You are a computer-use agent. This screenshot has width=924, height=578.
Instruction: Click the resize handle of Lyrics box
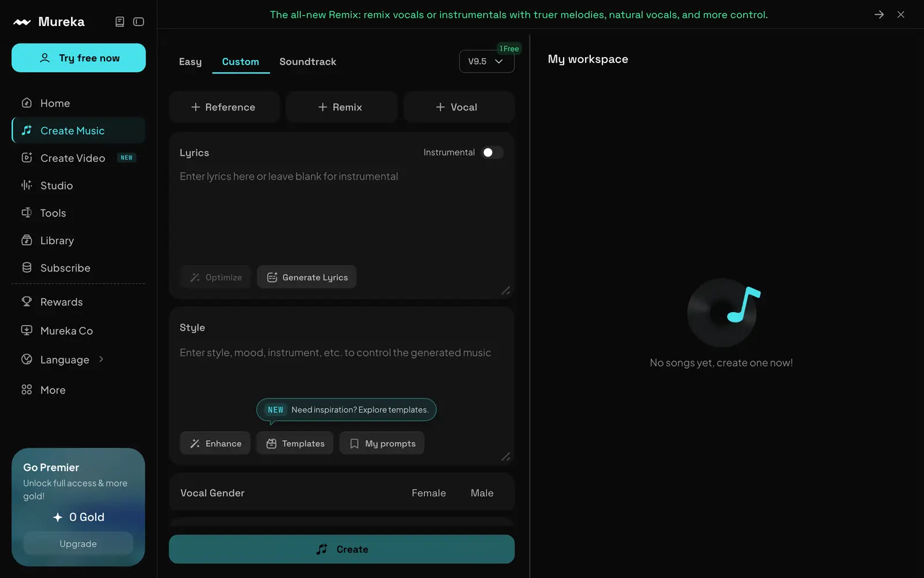click(x=506, y=290)
